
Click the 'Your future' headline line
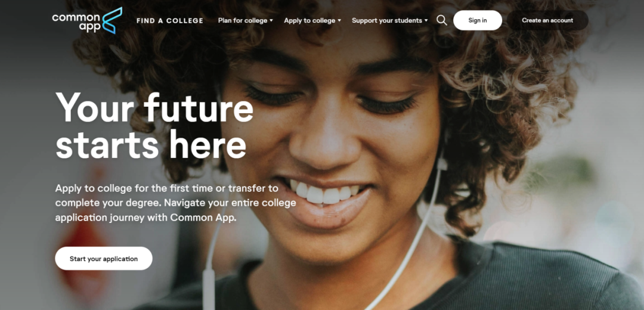click(x=154, y=107)
